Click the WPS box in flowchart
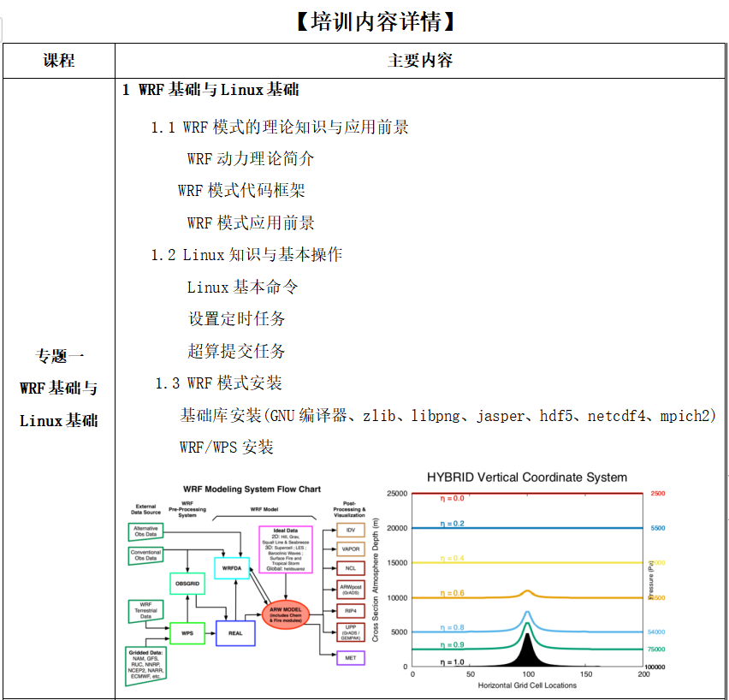 (187, 633)
